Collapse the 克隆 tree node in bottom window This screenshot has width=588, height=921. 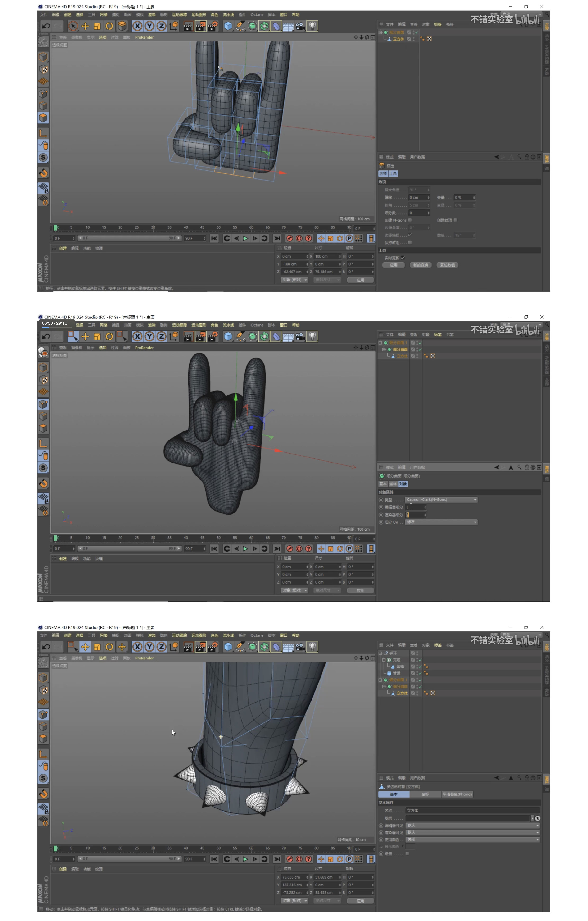(x=384, y=660)
